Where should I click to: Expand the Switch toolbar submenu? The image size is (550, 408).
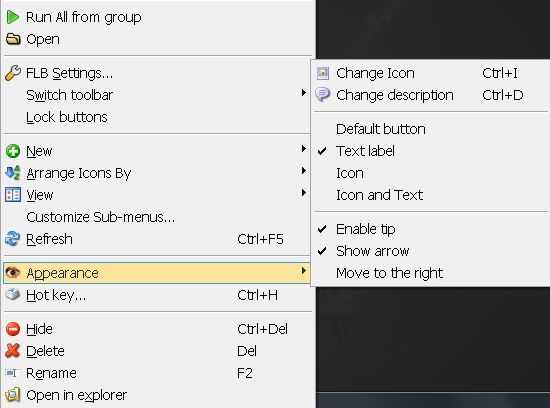coord(304,93)
